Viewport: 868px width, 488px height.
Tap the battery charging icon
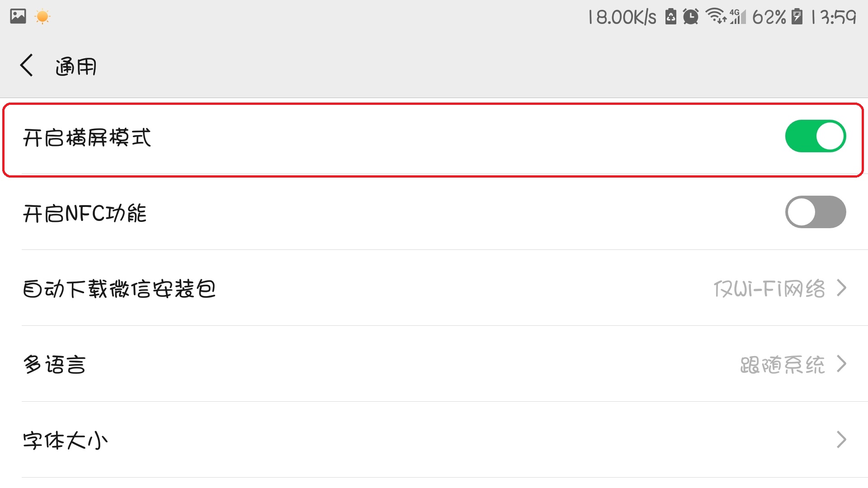click(797, 17)
